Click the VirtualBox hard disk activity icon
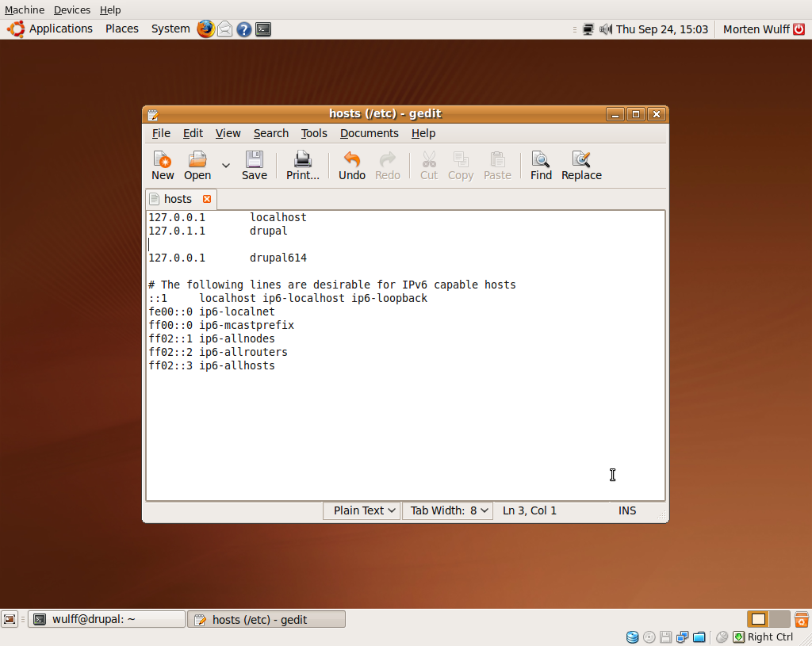Viewport: 812px width, 646px height. [x=632, y=636]
